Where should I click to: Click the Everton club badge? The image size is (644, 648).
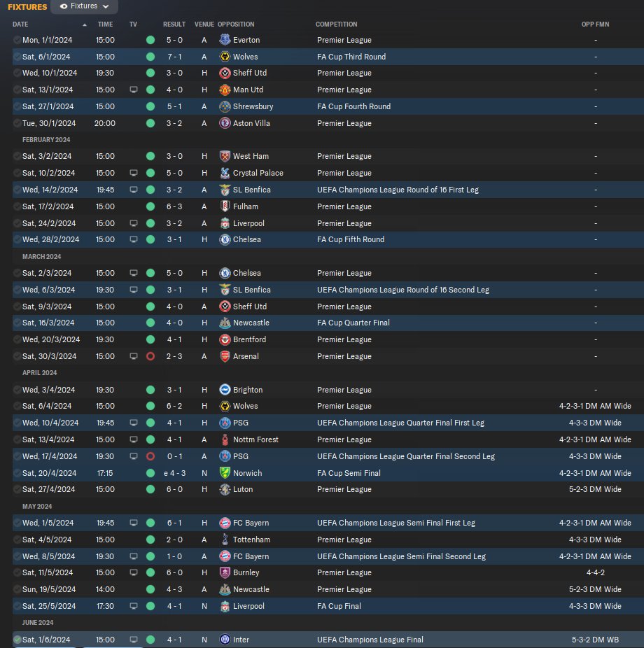pyautogui.click(x=225, y=40)
